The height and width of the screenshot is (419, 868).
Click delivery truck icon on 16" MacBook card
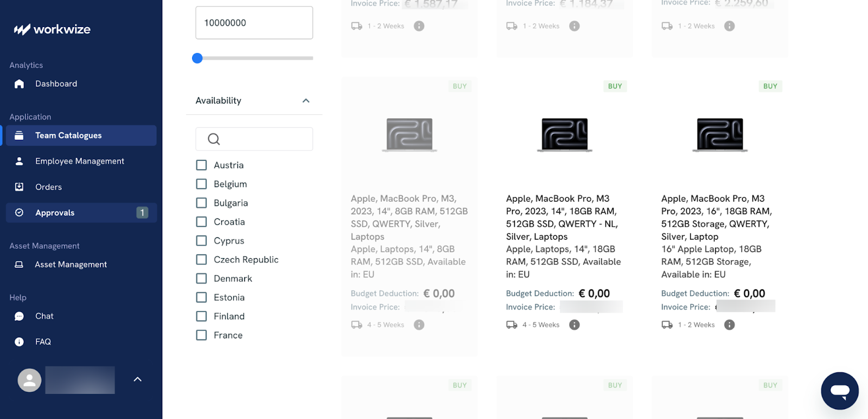[667, 325]
